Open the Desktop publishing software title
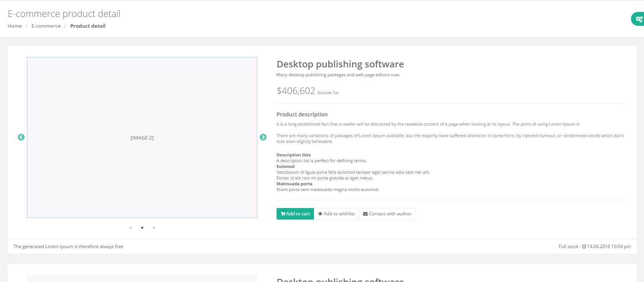The height and width of the screenshot is (282, 644). pyautogui.click(x=340, y=64)
